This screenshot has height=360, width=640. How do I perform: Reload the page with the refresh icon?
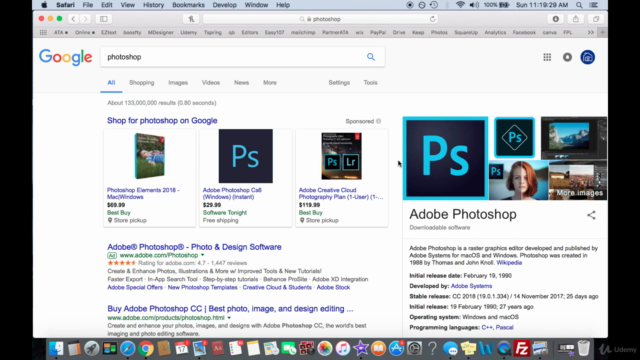click(432, 19)
